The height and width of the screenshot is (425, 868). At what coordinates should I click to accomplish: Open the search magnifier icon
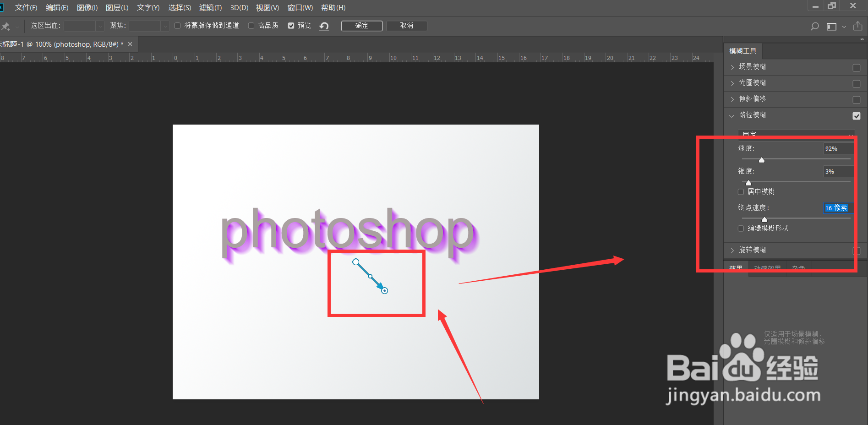click(814, 27)
